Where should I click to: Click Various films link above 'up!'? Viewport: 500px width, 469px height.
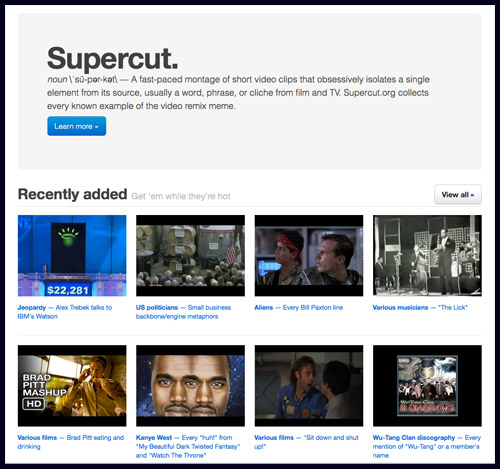pyautogui.click(x=274, y=438)
